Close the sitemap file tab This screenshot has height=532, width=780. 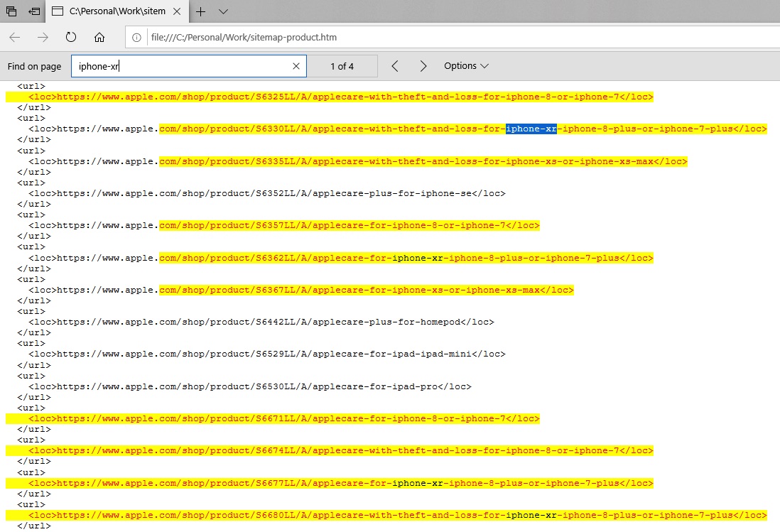pyautogui.click(x=177, y=12)
